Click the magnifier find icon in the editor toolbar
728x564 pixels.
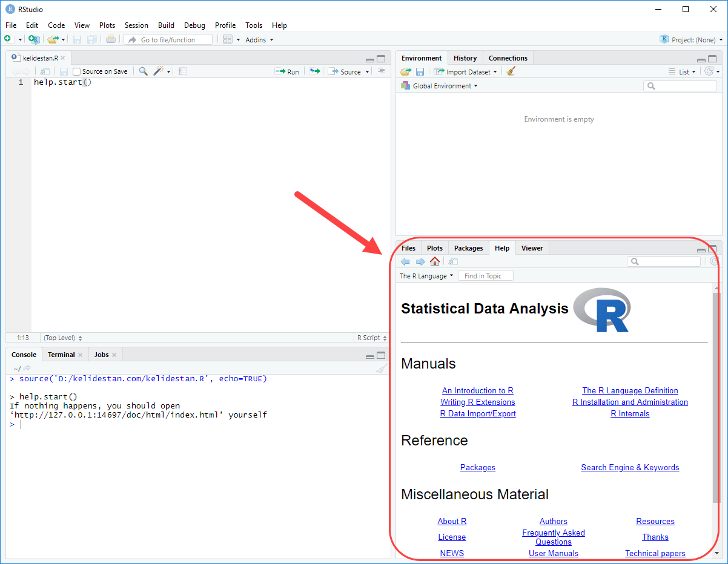click(x=143, y=71)
